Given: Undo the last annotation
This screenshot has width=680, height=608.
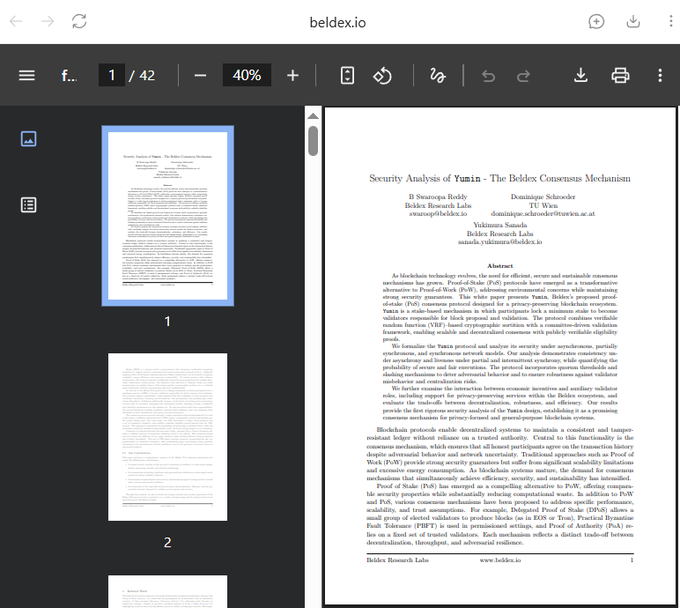Looking at the screenshot, I should [x=488, y=76].
